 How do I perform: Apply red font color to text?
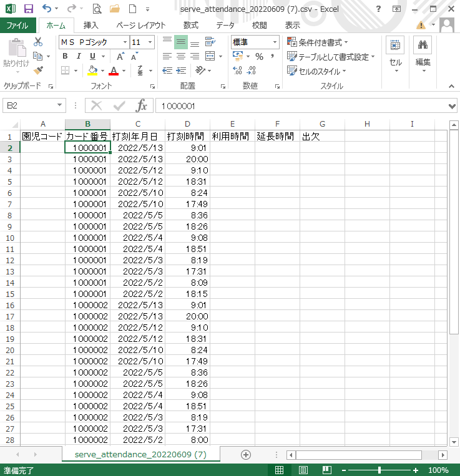[114, 70]
